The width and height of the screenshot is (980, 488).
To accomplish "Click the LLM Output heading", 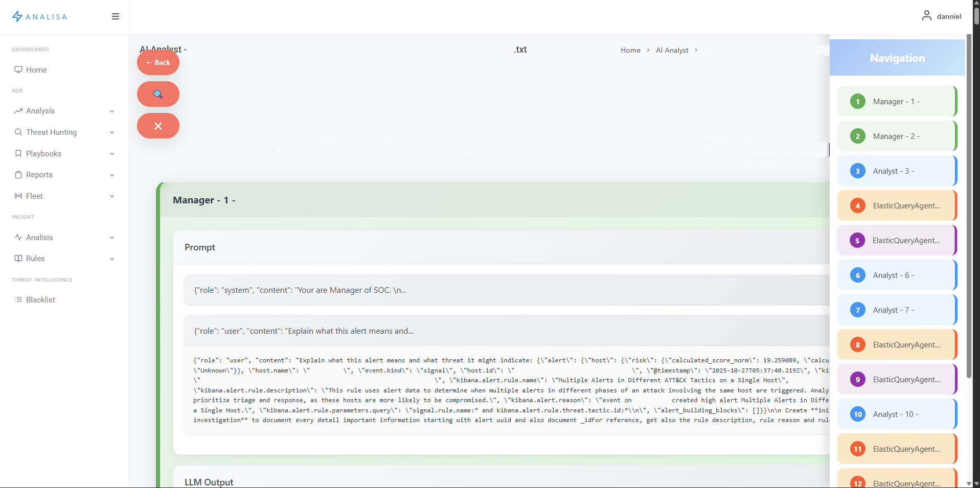I will pos(209,482).
